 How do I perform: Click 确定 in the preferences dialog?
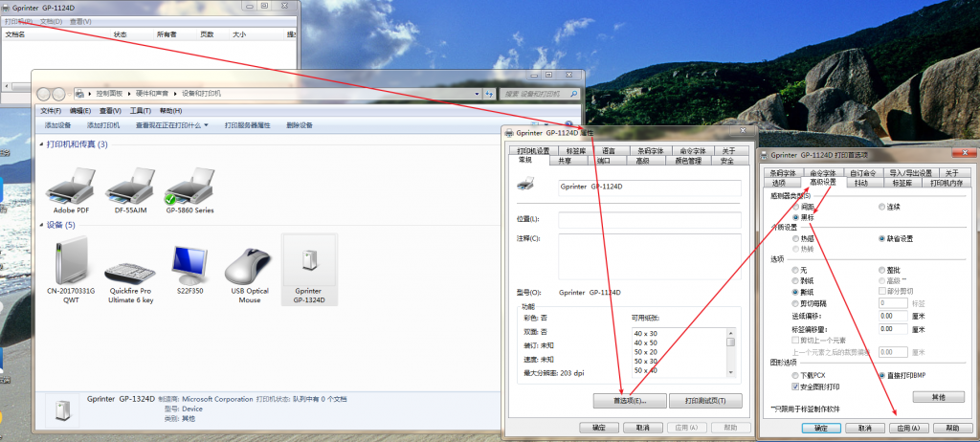[820, 429]
